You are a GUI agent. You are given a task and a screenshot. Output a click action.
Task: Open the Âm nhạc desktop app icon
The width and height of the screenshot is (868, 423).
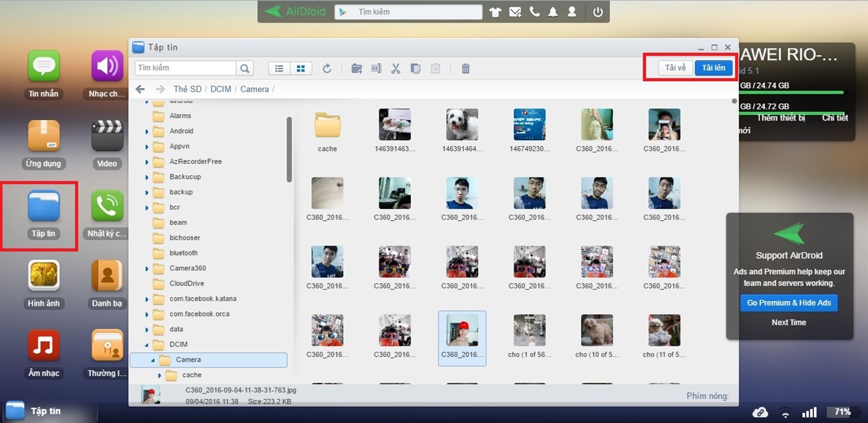[43, 346]
